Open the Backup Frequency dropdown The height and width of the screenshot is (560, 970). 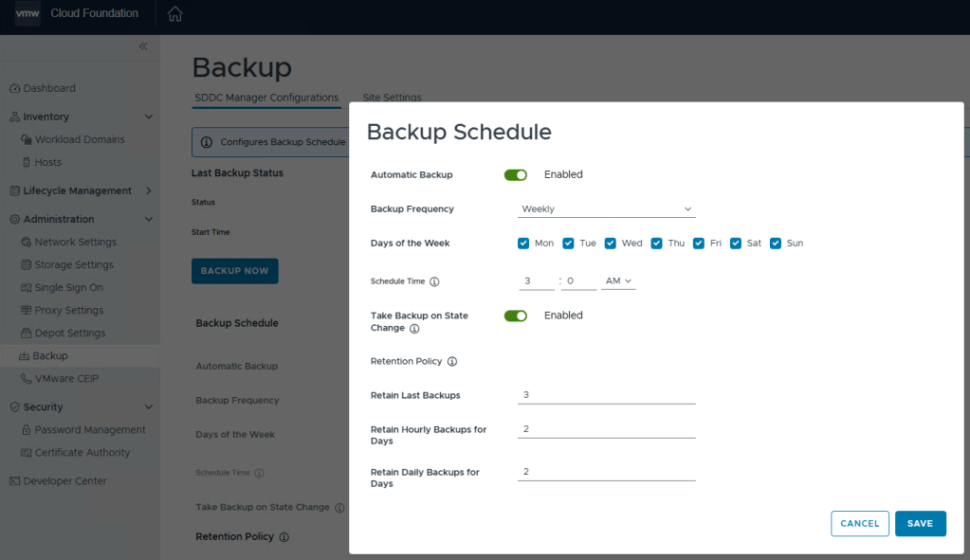pos(606,209)
